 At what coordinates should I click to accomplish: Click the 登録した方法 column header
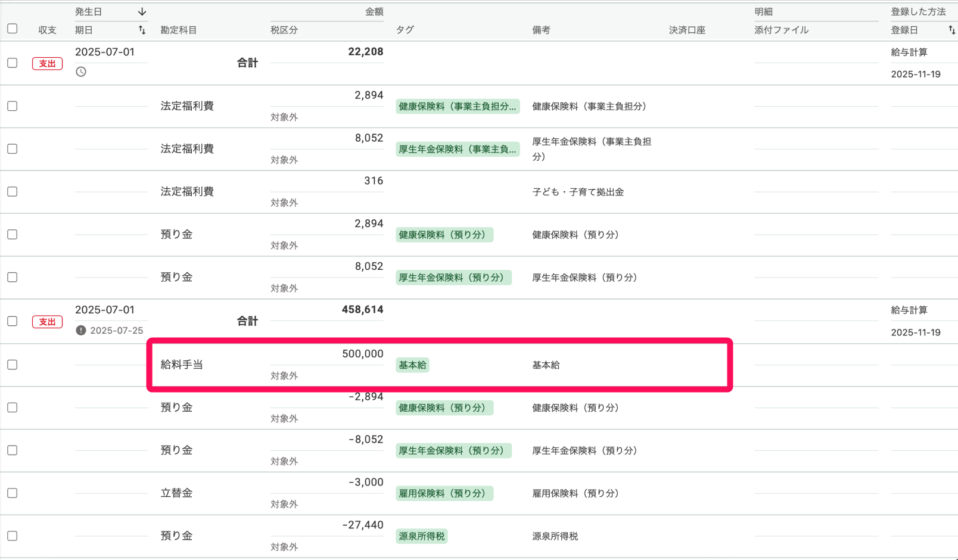(918, 12)
